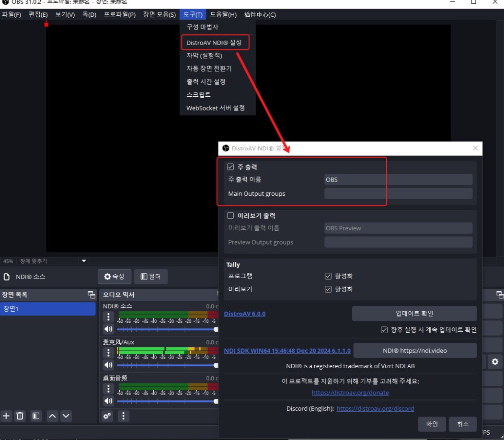Open the 보기(V) menu
This screenshot has height=440, width=504.
[x=65, y=14]
